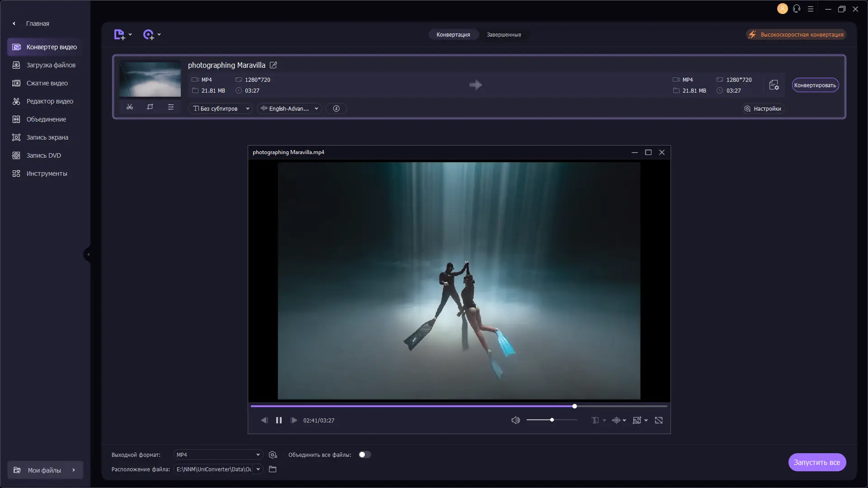Expand the English-Advan... audio track dropdown
This screenshot has height=488, width=868.
click(289, 108)
